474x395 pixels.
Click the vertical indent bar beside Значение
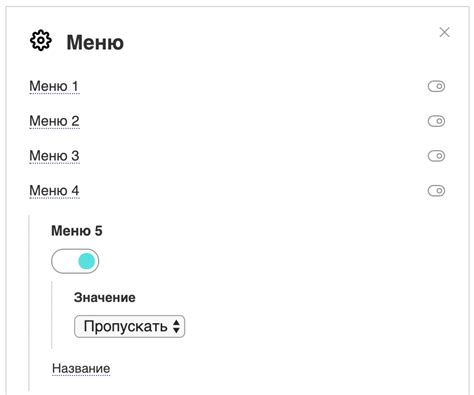(52, 315)
